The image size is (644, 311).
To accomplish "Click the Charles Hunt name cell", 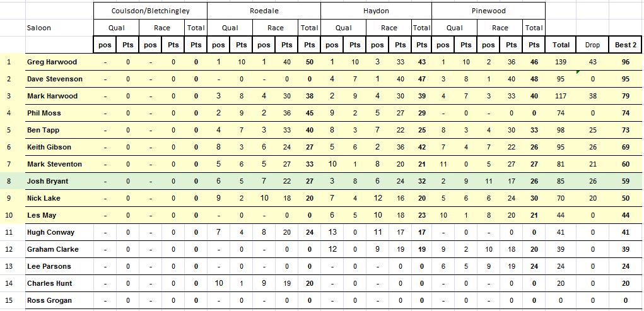I will click(x=50, y=283).
